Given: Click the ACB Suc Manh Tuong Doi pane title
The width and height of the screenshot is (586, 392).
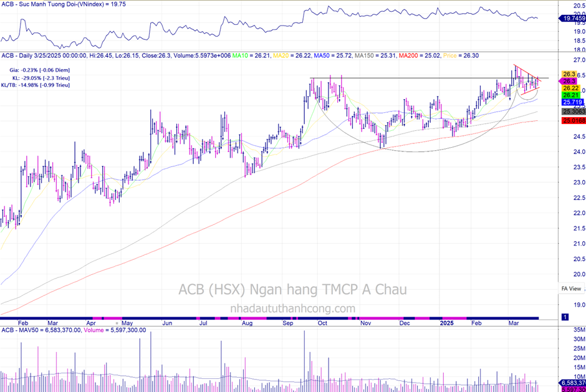Looking at the screenshot, I should click(x=62, y=4).
